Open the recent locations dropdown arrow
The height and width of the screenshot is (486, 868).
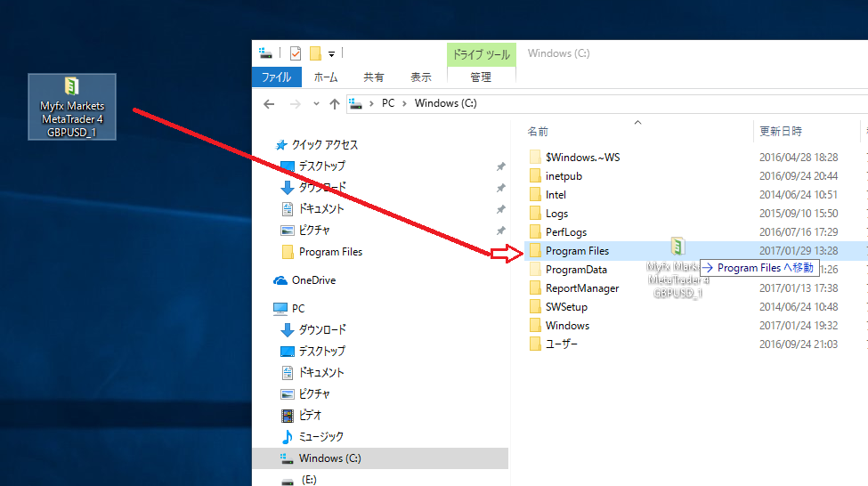[316, 103]
